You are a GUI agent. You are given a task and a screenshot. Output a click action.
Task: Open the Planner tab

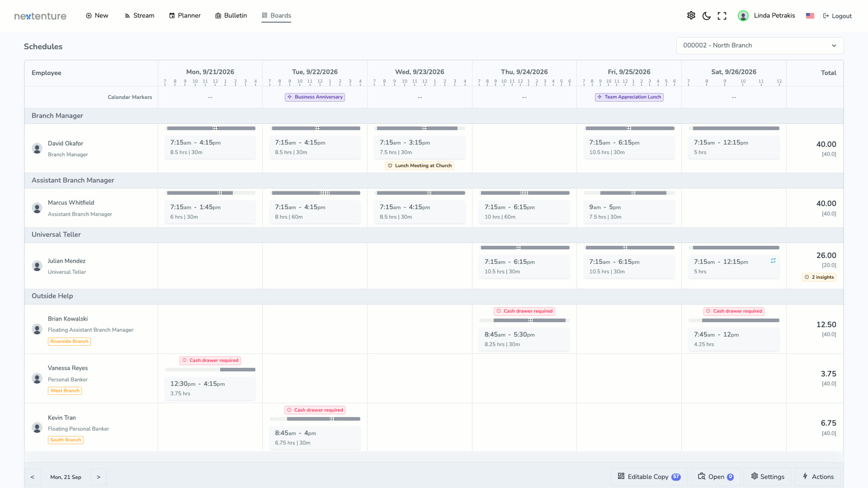pyautogui.click(x=185, y=15)
